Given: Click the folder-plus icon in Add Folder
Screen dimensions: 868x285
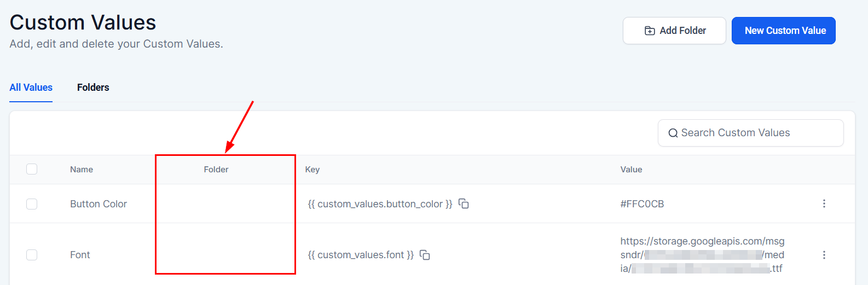Looking at the screenshot, I should 650,31.
